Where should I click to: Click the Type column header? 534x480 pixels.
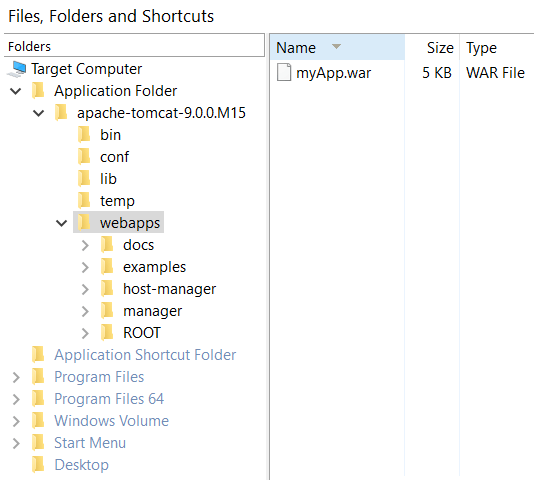coord(497,47)
